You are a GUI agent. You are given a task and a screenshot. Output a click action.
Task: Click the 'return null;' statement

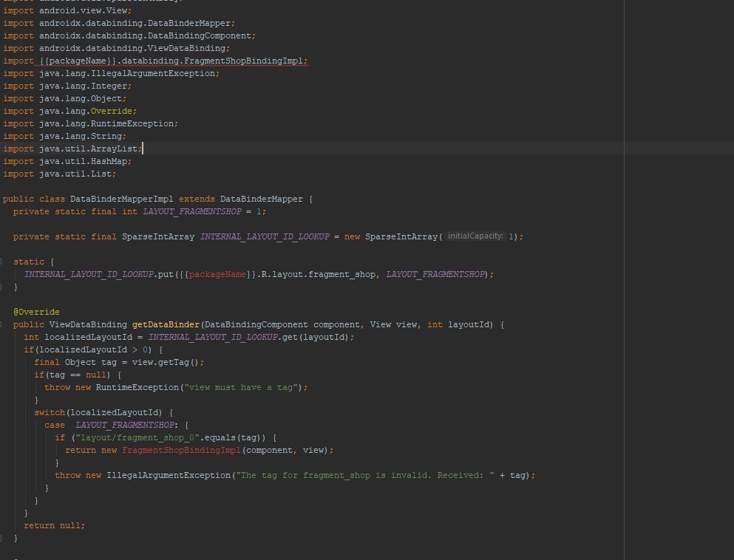[54, 526]
